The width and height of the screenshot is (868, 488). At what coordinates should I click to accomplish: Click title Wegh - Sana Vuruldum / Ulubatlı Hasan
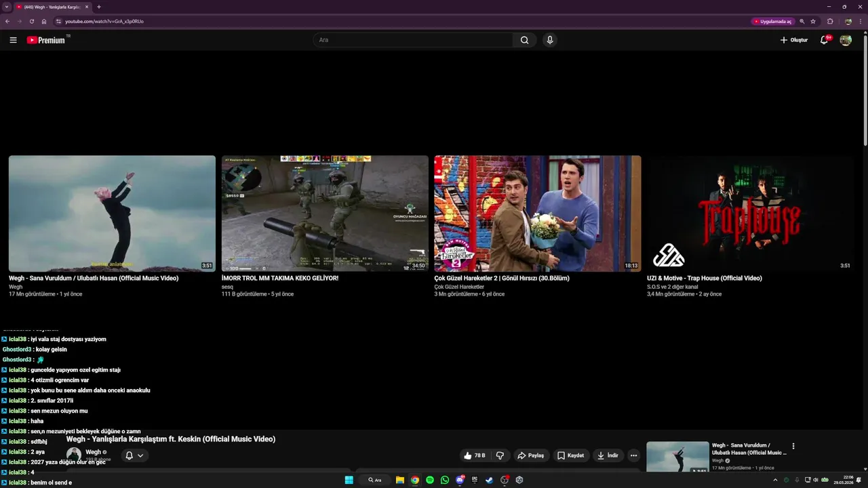tap(94, 278)
